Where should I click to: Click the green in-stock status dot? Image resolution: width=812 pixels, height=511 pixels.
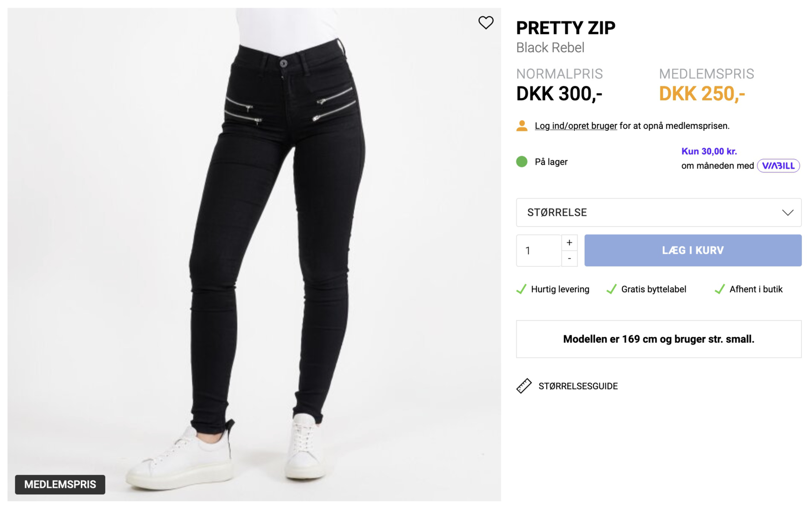click(x=522, y=161)
